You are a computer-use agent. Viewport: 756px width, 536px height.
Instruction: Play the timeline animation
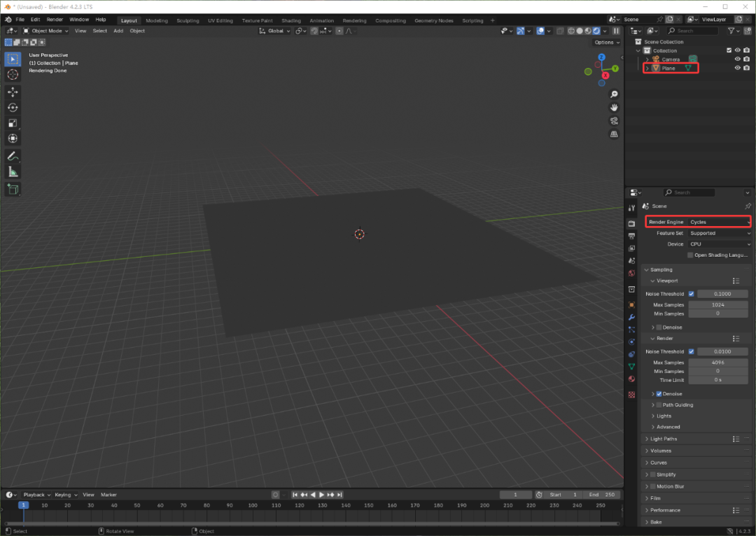pyautogui.click(x=321, y=495)
